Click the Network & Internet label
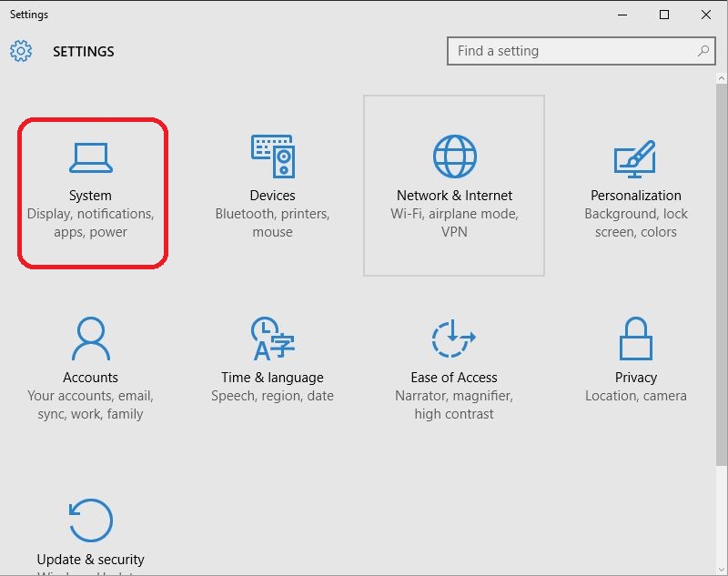 click(x=454, y=196)
